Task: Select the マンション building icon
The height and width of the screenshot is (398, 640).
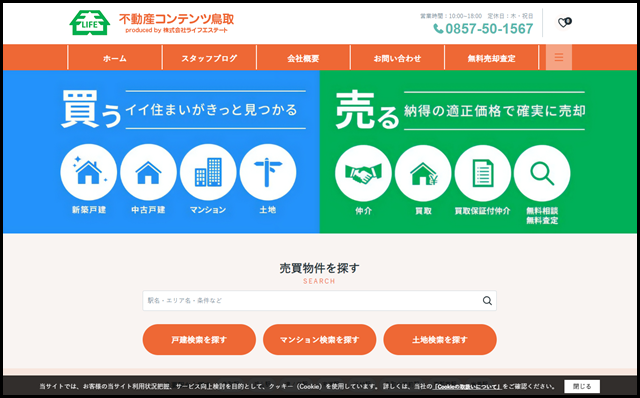Action: pyautogui.click(x=208, y=172)
